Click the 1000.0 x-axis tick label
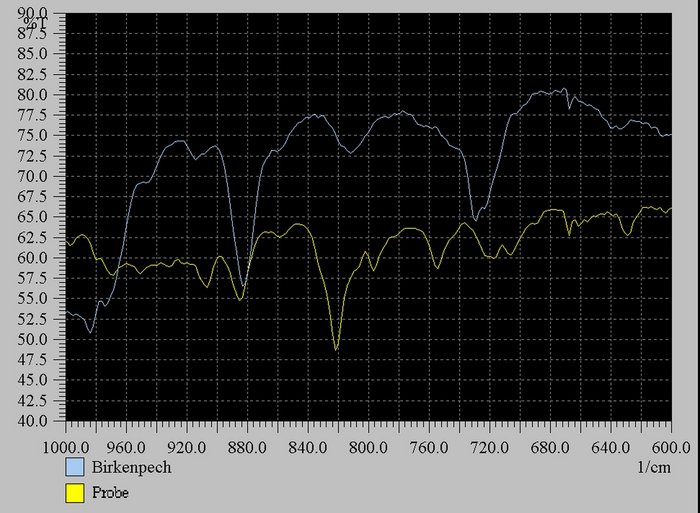 click(66, 447)
